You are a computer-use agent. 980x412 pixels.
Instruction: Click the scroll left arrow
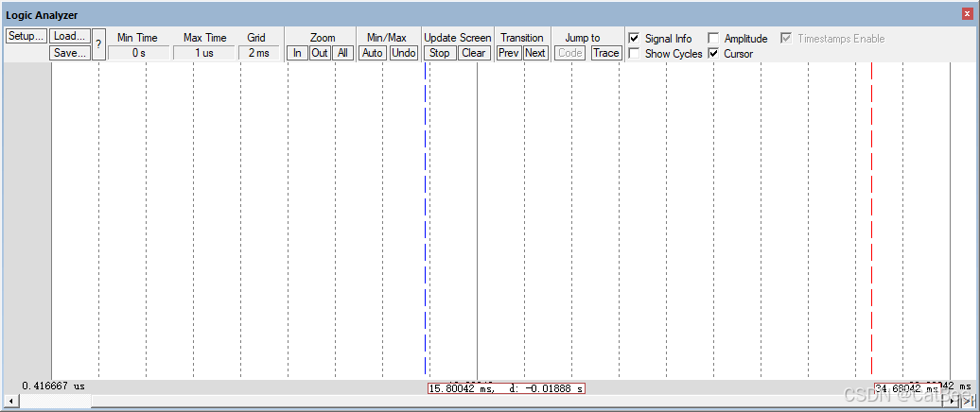(10, 400)
